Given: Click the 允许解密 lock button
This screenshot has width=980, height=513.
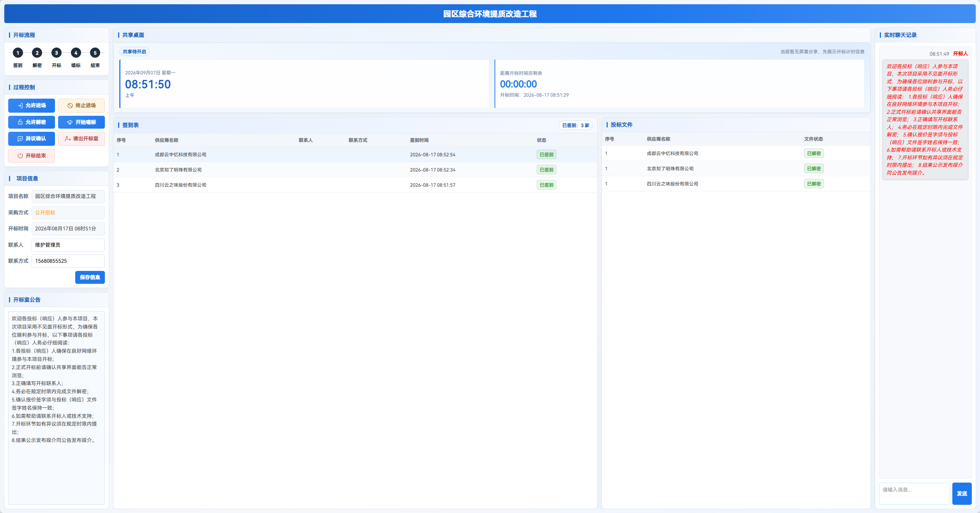Looking at the screenshot, I should click(32, 122).
